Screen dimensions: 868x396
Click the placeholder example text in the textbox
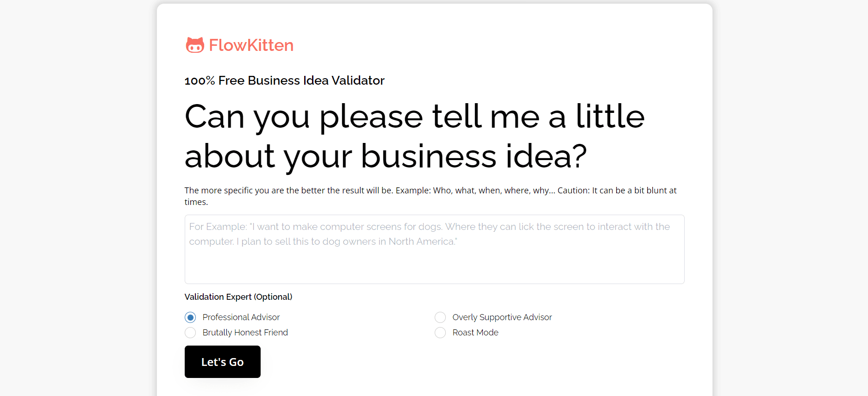(x=430, y=234)
